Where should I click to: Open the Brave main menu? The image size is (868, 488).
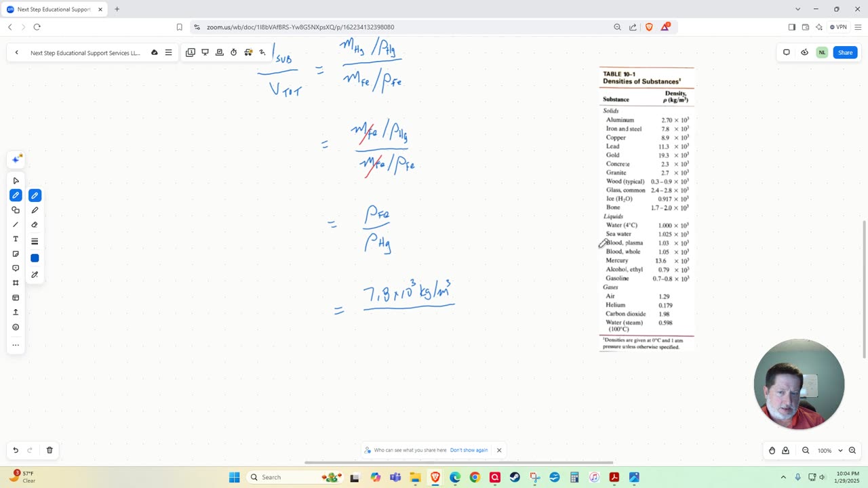pos(859,27)
